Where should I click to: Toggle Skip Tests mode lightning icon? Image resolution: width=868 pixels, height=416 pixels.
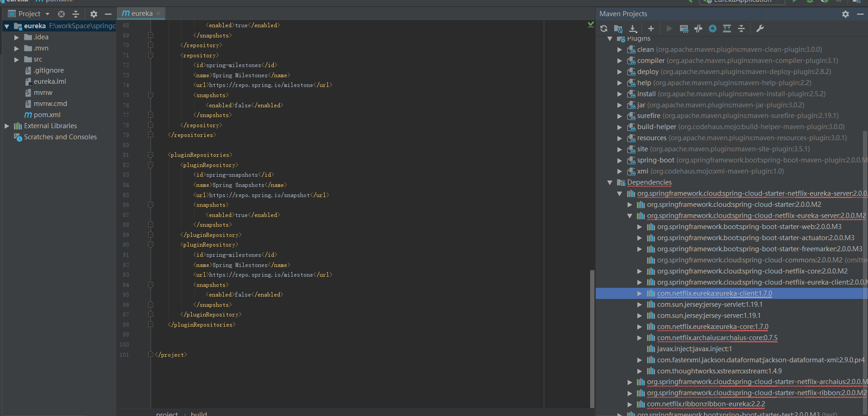712,29
